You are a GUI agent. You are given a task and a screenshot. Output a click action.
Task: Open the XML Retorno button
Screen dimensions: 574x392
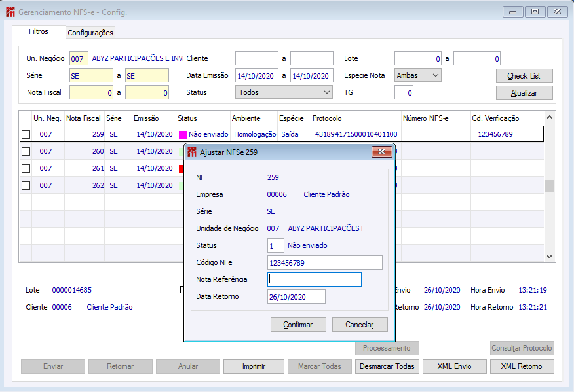[x=522, y=366]
